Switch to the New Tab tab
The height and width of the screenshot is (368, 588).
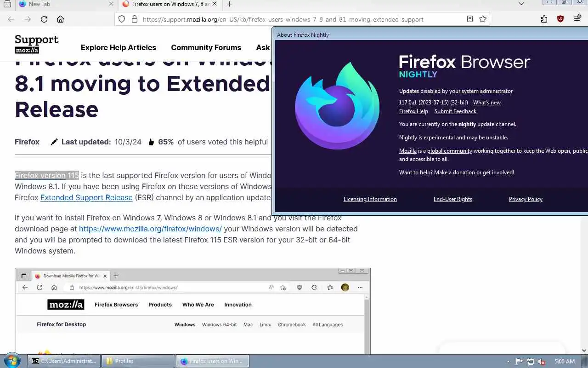click(65, 4)
